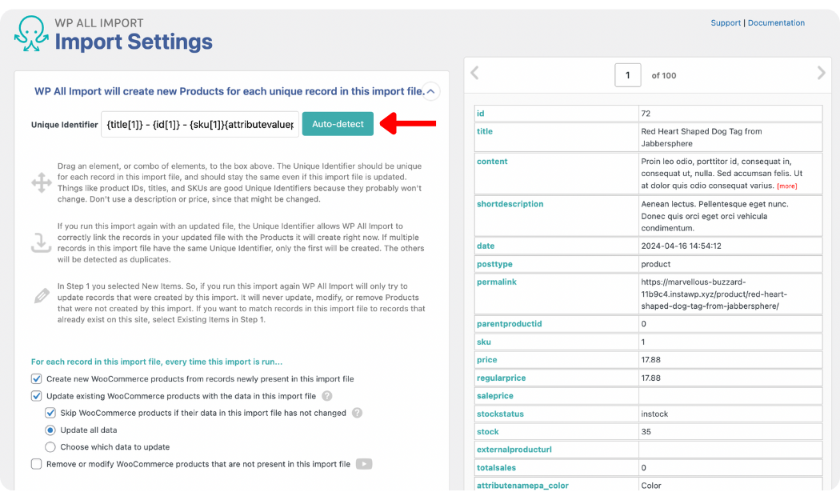
Task: Play the video beside Remove or modify option
Action: pyautogui.click(x=364, y=464)
